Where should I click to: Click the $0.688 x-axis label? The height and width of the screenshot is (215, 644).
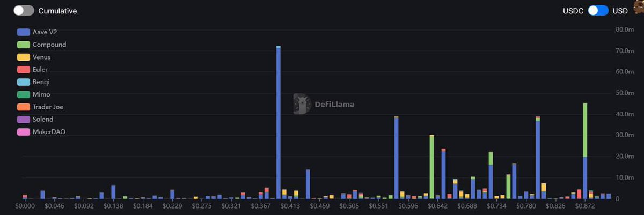468,206
